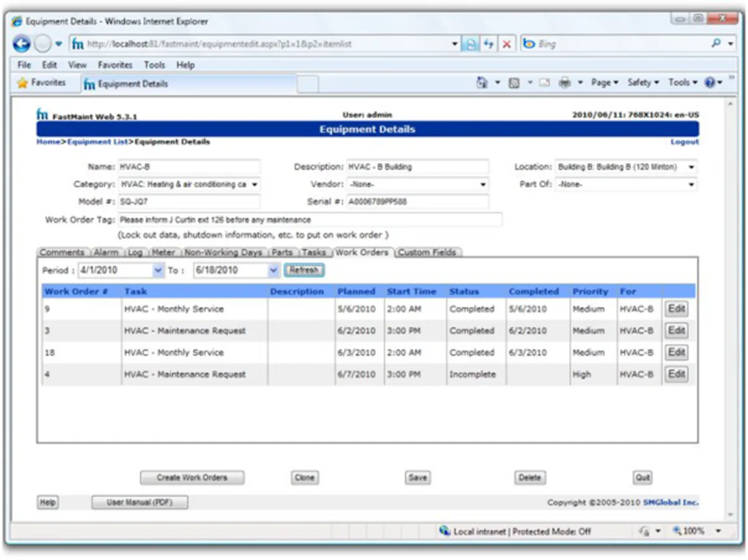Click the red Stop loading icon
Screen dimensions: 748x560
click(x=507, y=44)
